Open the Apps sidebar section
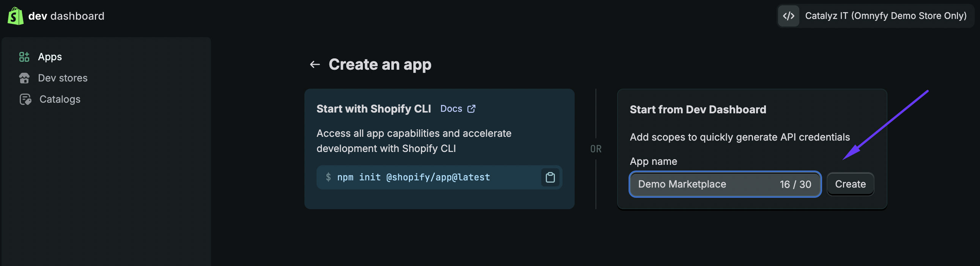 click(50, 57)
